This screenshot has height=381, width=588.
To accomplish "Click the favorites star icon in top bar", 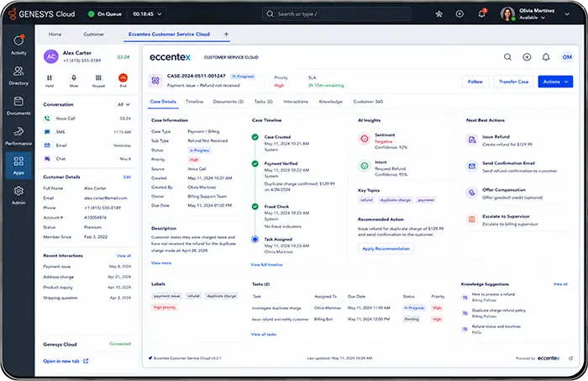I will point(438,14).
